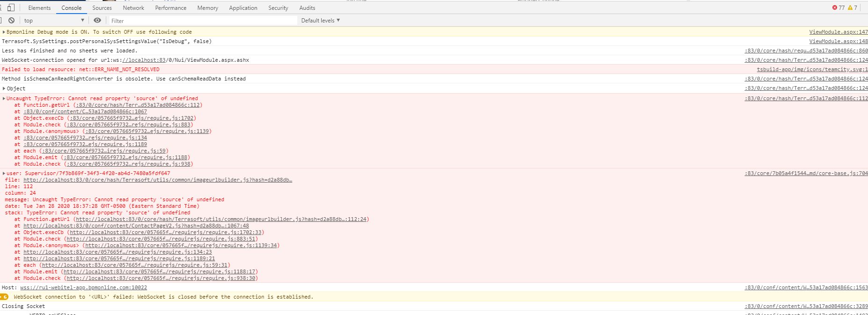This screenshot has width=868, height=315.
Task: Open the wss ru1-webitel-app host link
Action: [83, 287]
